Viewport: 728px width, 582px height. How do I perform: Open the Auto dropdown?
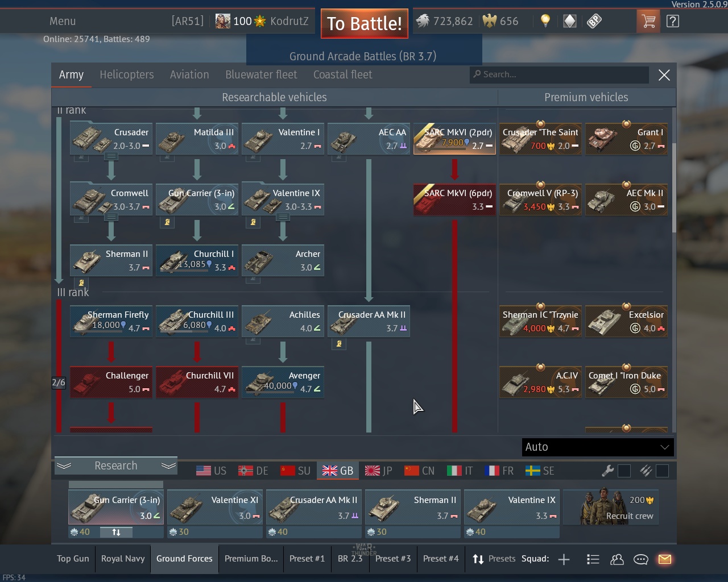coord(598,447)
